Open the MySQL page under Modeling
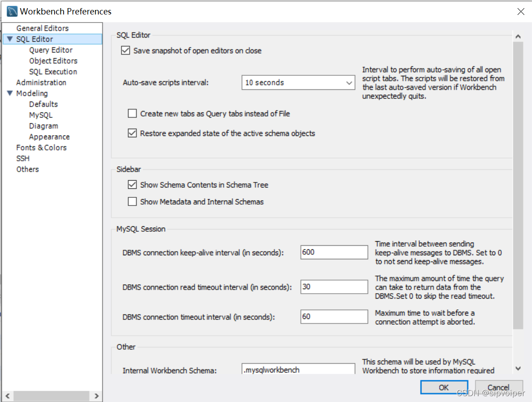The image size is (532, 402). click(41, 115)
